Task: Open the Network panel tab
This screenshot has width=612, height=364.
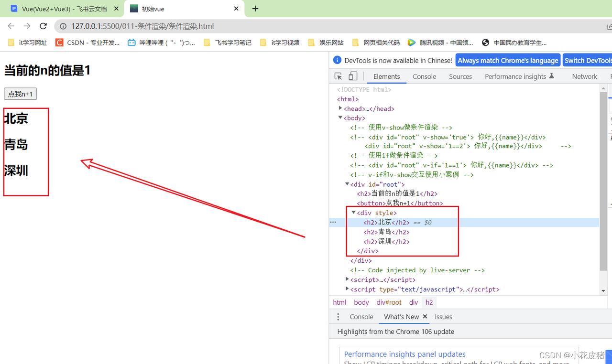Action: tap(584, 76)
